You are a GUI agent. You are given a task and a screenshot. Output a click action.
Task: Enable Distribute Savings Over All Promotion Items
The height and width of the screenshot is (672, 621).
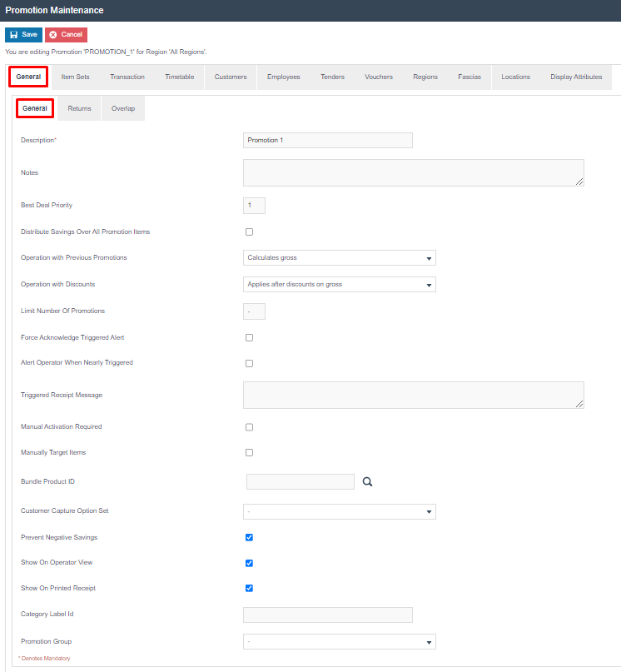tap(249, 231)
